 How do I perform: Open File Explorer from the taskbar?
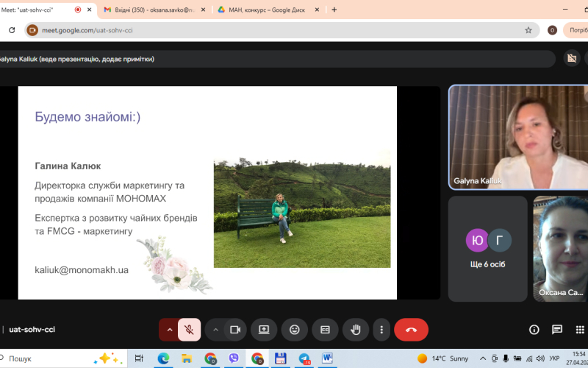coord(187,358)
